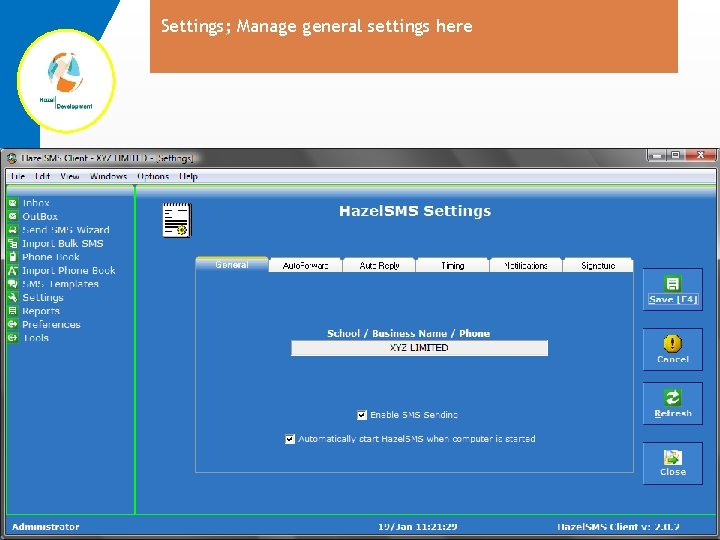
Task: Click HazelSMS Client version text in status bar
Action: tap(618, 527)
